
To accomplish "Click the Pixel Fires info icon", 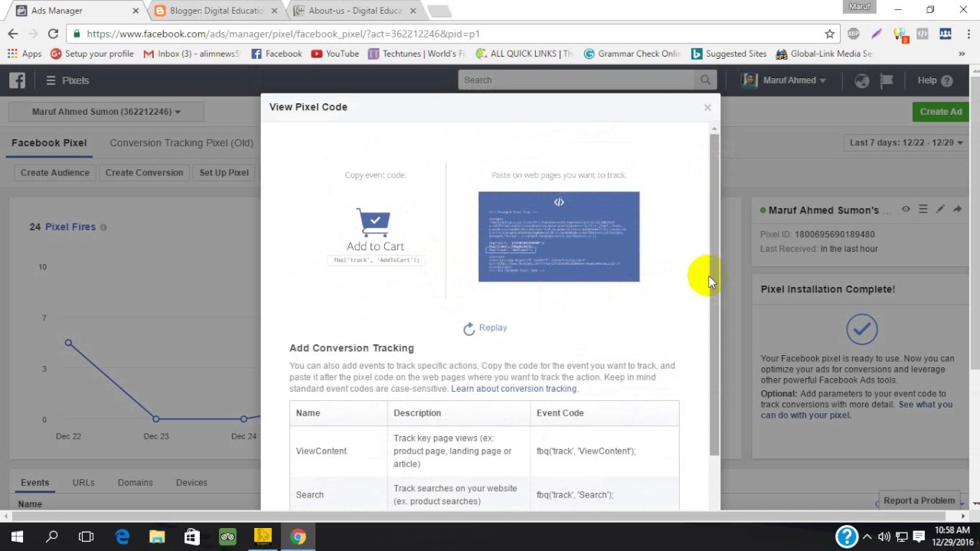I will (103, 227).
